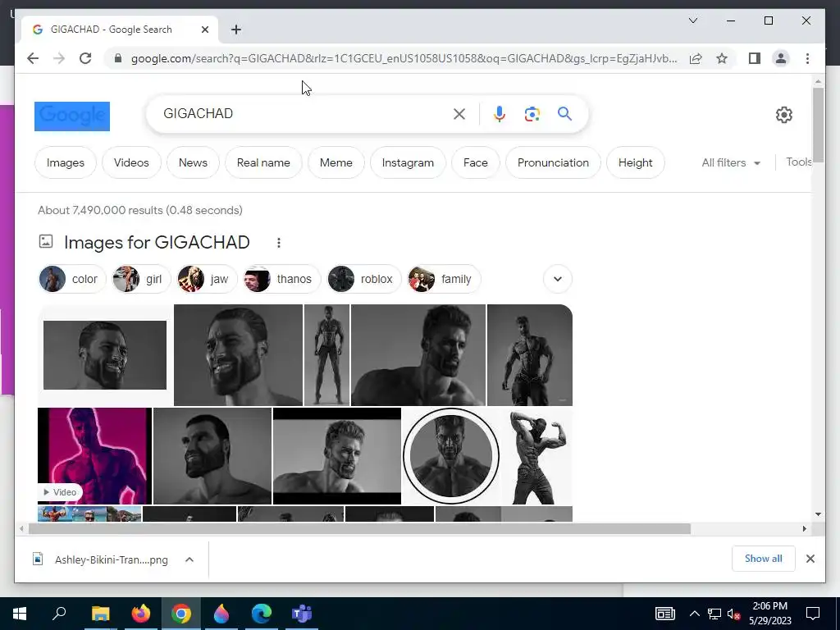This screenshot has height=630, width=840.
Task: Open the Windows notification center
Action: coord(813,614)
